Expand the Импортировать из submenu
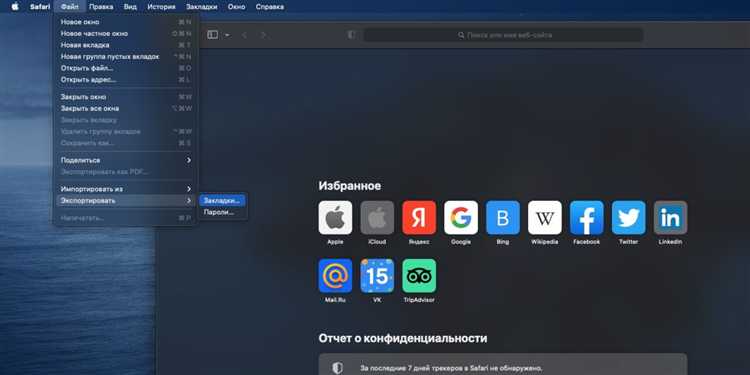The image size is (750, 375). click(x=126, y=189)
